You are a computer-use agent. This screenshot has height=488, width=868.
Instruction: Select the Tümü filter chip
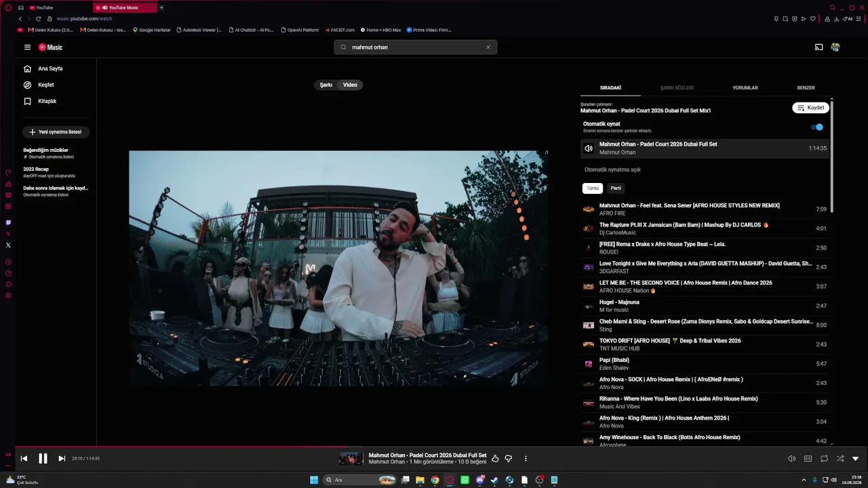(593, 188)
